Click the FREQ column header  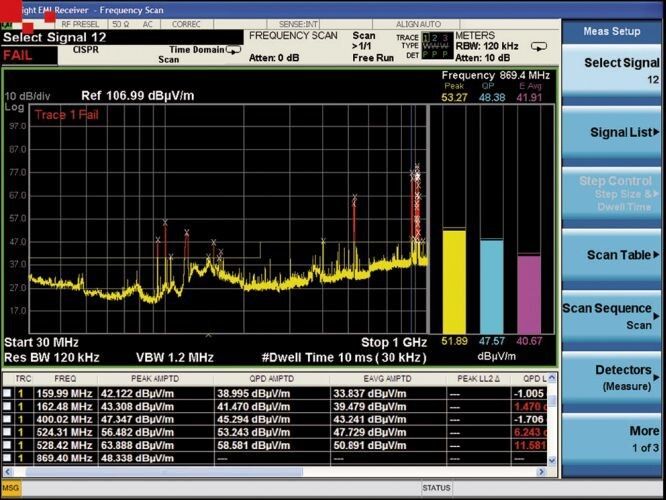[65, 380]
